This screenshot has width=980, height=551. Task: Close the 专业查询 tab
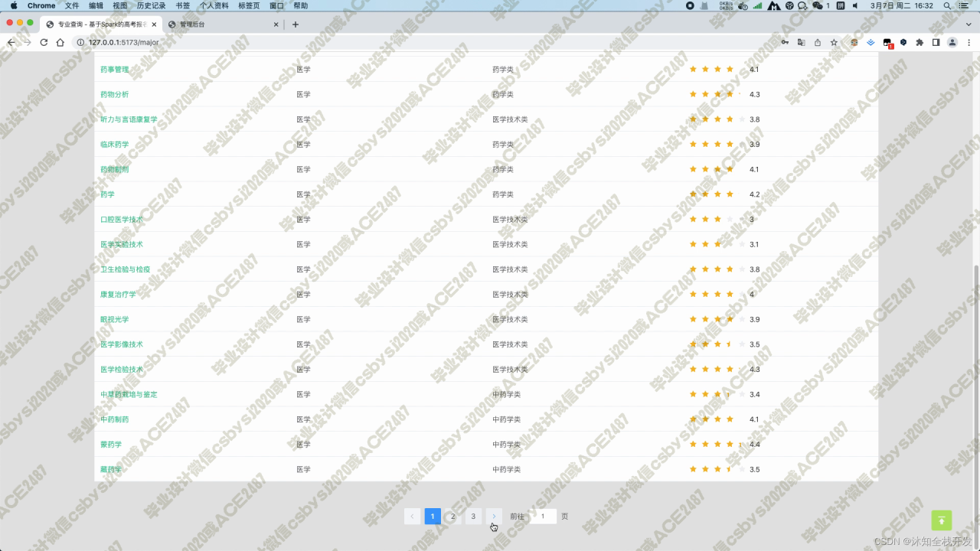click(155, 24)
